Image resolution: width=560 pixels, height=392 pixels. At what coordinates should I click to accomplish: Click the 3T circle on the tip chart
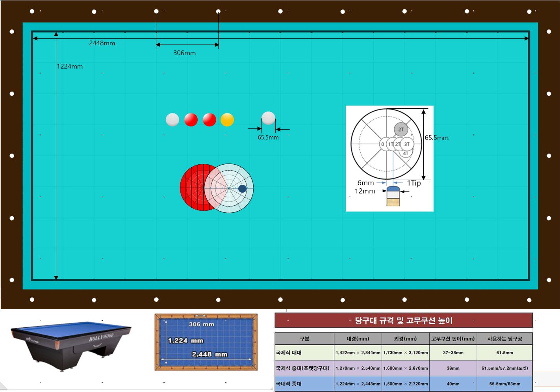point(408,144)
